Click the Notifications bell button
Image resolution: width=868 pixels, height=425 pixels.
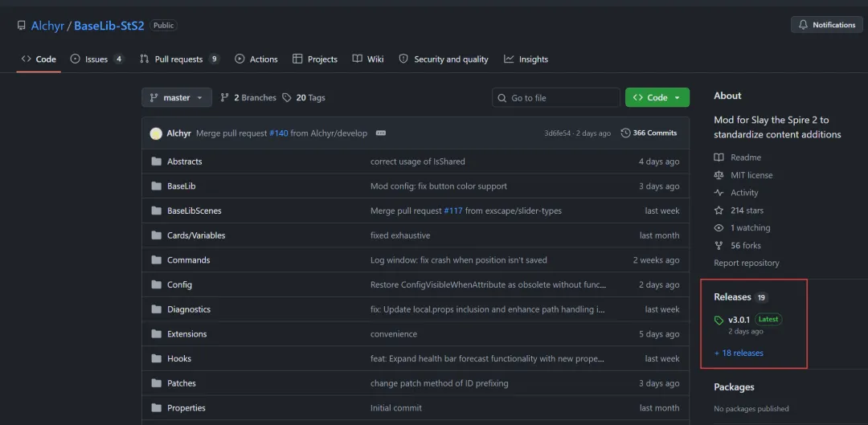click(827, 25)
